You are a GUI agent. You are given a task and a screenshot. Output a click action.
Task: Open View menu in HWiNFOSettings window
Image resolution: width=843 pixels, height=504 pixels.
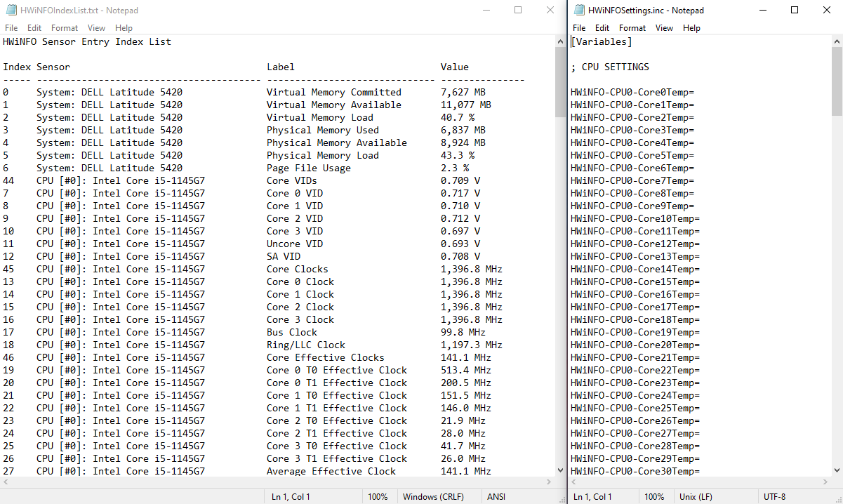(665, 28)
